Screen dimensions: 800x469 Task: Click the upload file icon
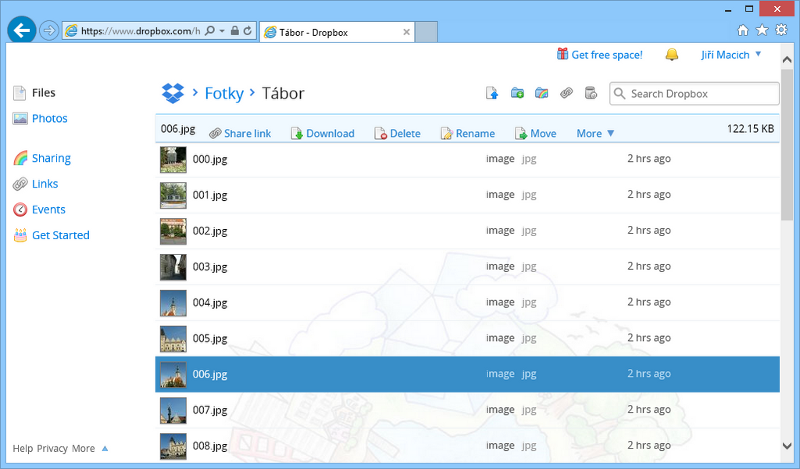click(x=492, y=94)
